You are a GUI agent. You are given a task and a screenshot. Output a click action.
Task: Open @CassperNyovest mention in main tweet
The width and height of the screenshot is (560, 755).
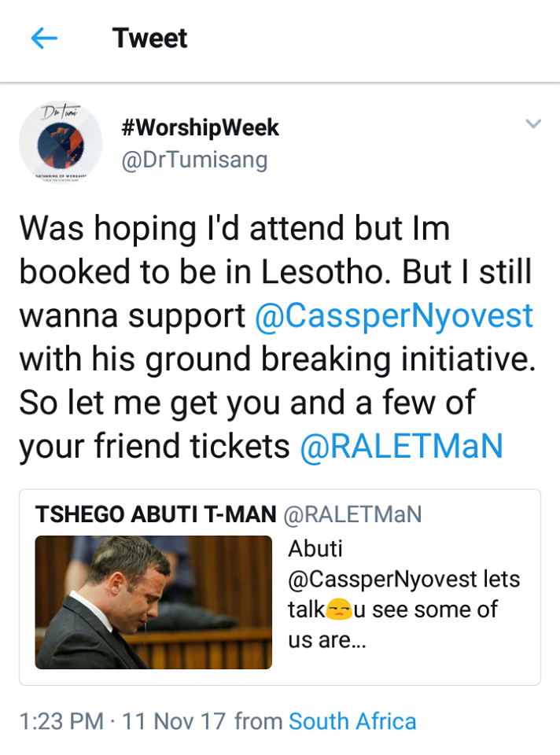click(x=394, y=316)
